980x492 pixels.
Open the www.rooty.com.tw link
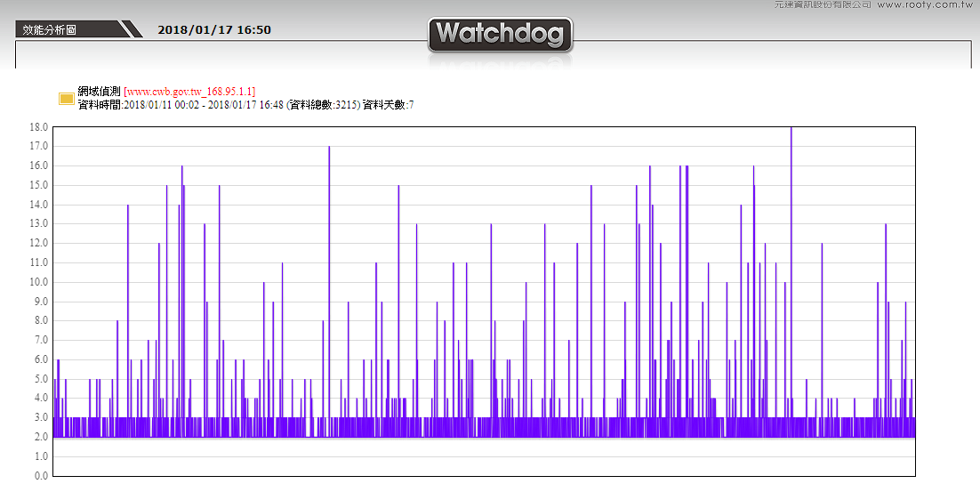926,4
